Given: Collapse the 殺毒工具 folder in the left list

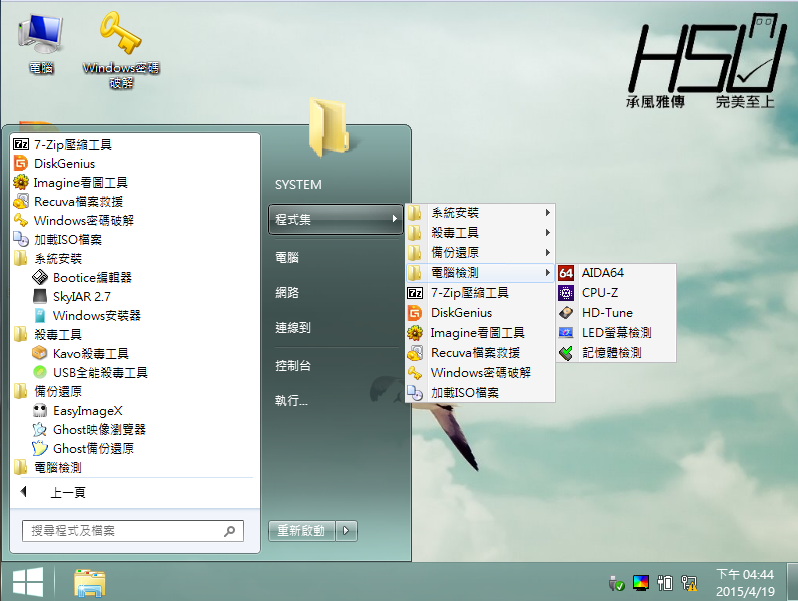Looking at the screenshot, I should pyautogui.click(x=135, y=334).
